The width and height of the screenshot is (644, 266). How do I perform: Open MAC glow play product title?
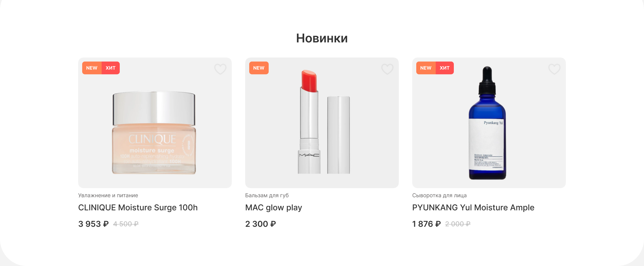pos(274,208)
